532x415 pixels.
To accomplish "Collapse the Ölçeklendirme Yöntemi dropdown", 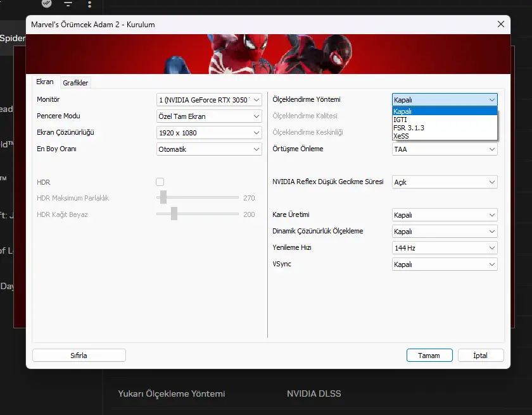I will [445, 99].
